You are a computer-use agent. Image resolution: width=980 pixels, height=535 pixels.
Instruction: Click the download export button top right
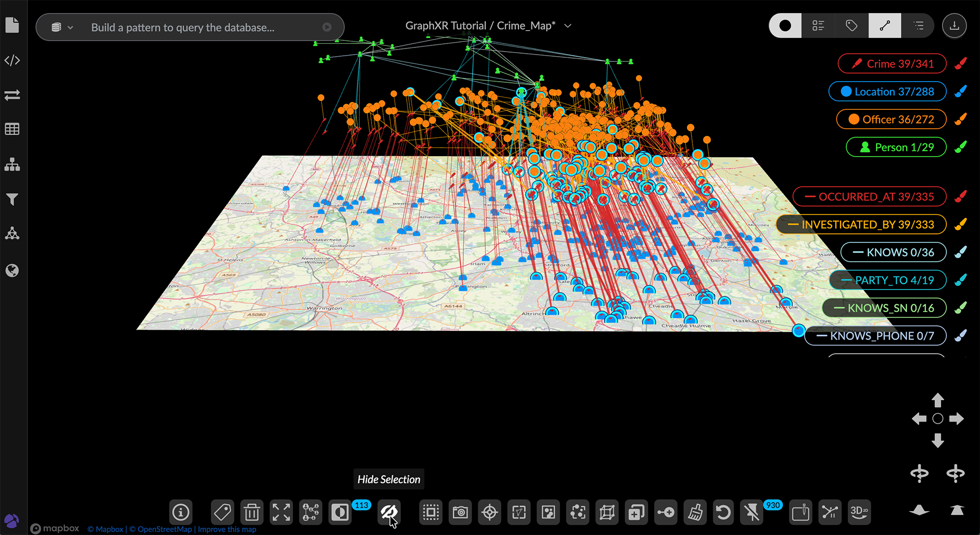[954, 26]
